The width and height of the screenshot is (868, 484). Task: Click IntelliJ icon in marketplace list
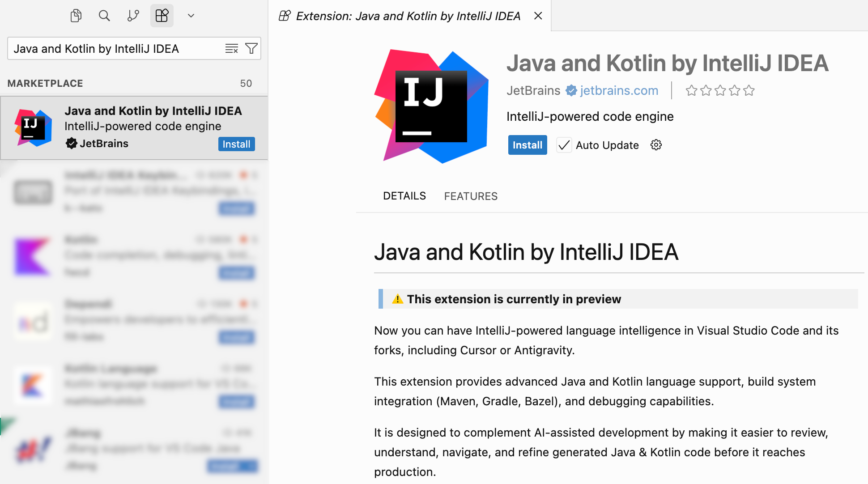click(x=33, y=127)
